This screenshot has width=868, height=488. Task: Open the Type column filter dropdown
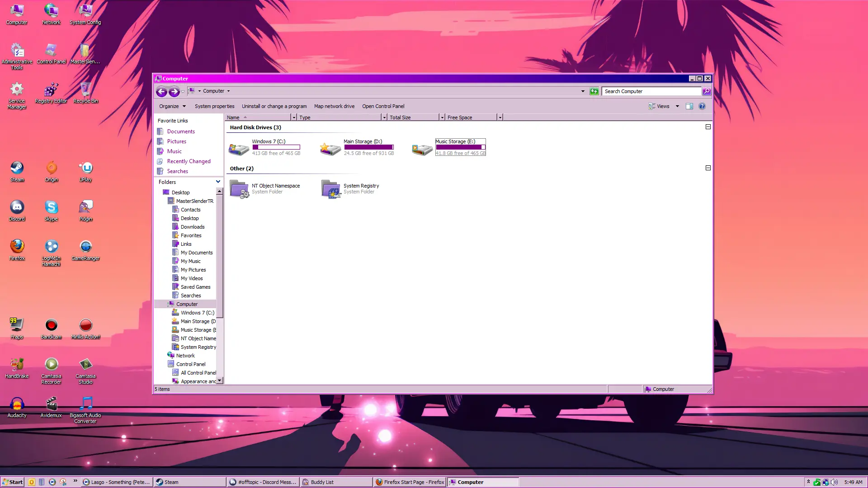point(384,117)
